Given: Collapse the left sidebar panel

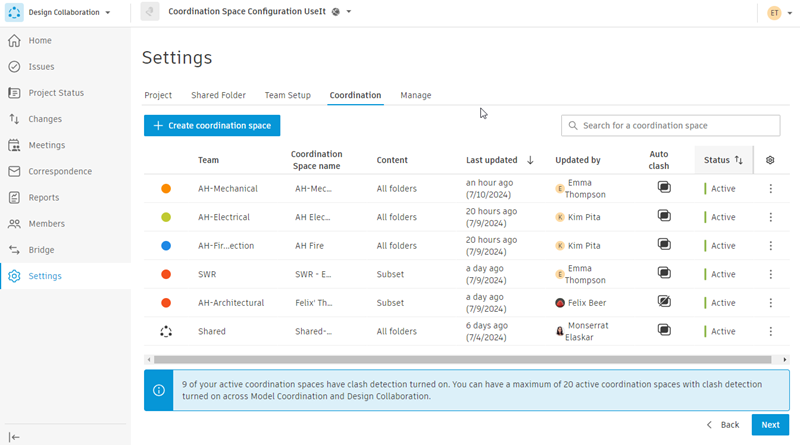Looking at the screenshot, I should click(x=14, y=437).
